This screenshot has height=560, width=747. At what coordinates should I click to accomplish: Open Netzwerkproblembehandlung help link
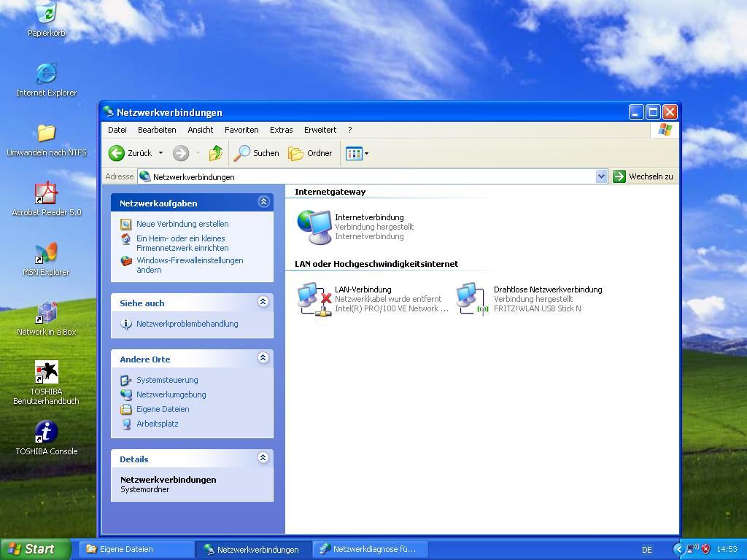(x=187, y=324)
